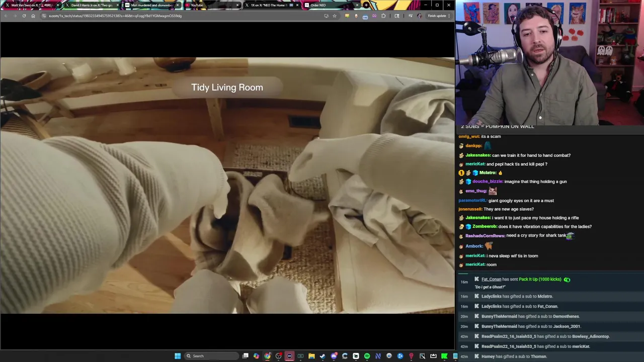Click the streamer webcam feed
The width and height of the screenshot is (644, 362).
tap(549, 62)
